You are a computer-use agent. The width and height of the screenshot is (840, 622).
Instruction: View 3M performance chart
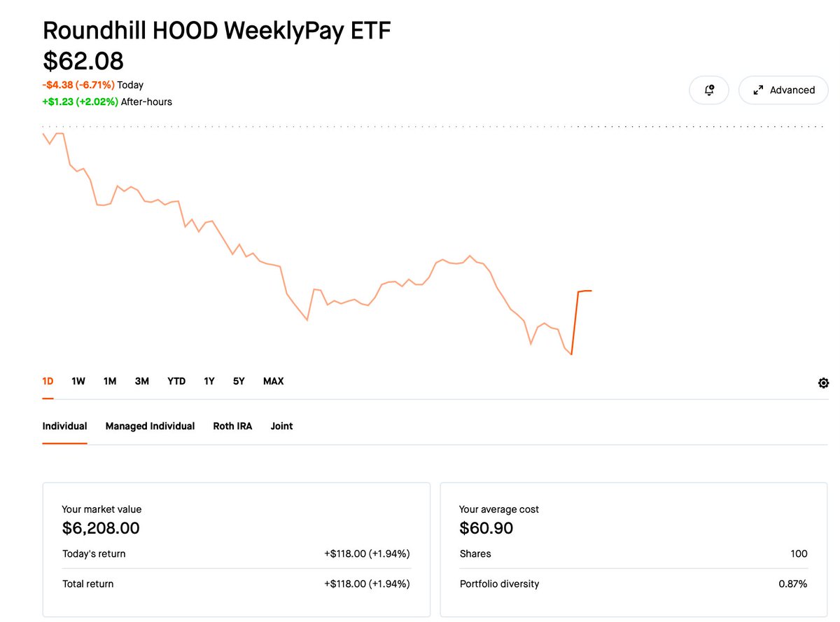point(141,381)
